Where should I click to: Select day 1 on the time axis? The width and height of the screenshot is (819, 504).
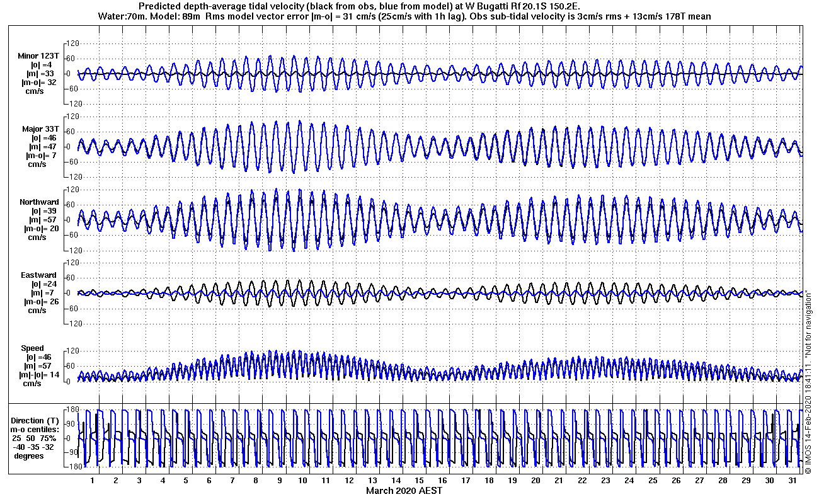tap(92, 481)
